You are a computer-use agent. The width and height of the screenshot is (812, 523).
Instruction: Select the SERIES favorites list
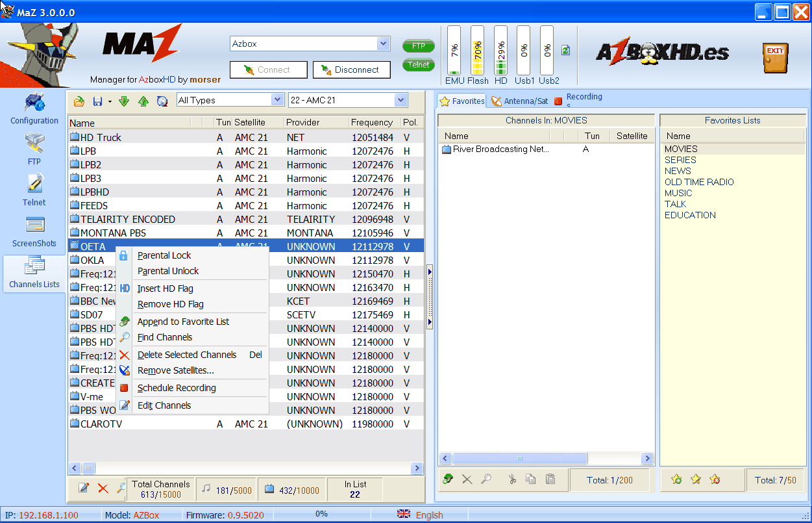680,160
